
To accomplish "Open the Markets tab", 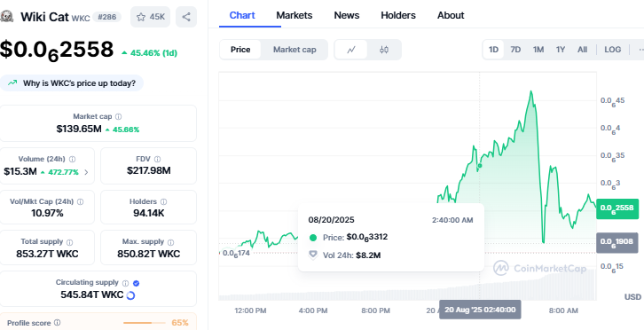I will click(295, 15).
